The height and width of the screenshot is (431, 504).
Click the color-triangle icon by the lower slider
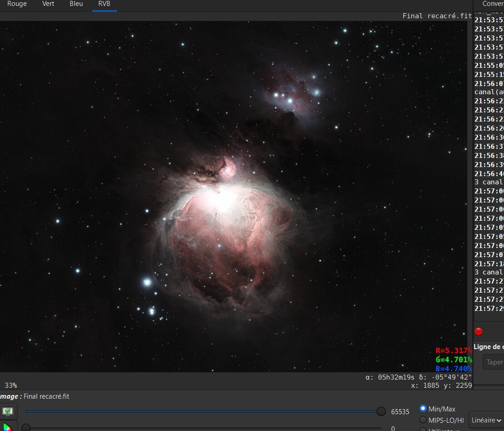tap(7, 427)
